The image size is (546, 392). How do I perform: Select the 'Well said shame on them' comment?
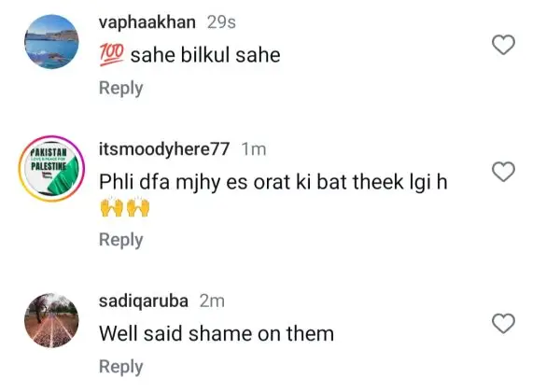[217, 333]
